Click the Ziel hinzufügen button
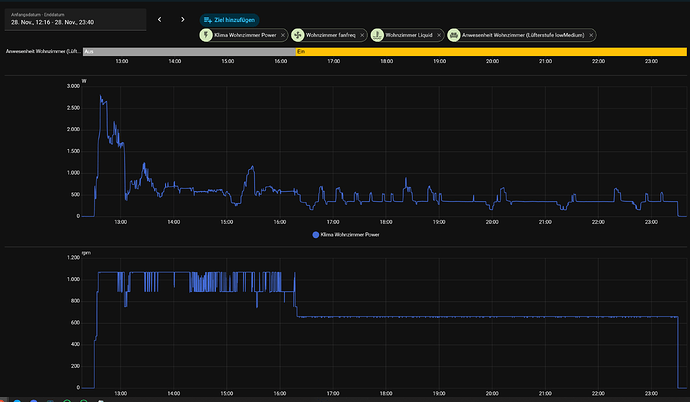The height and width of the screenshot is (402, 690). [x=228, y=19]
